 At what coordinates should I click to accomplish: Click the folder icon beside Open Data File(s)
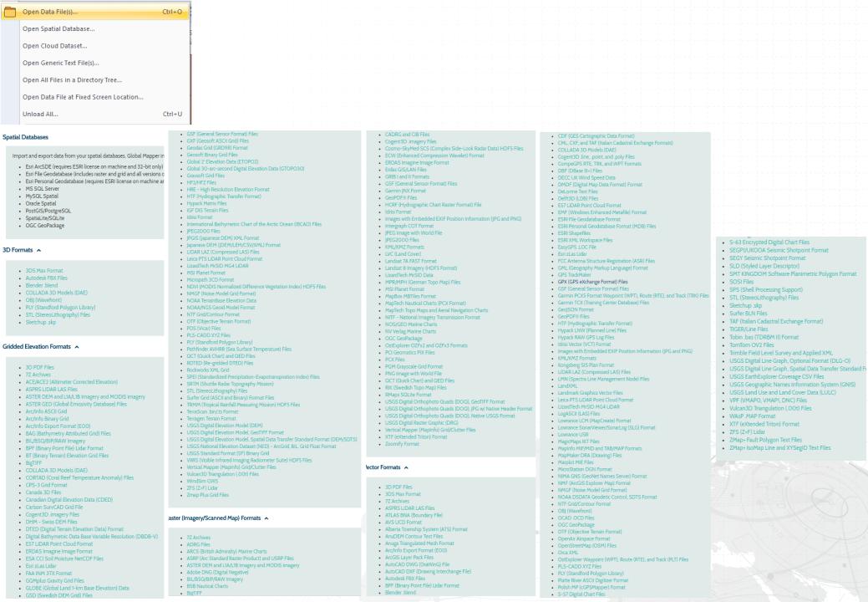[9, 11]
